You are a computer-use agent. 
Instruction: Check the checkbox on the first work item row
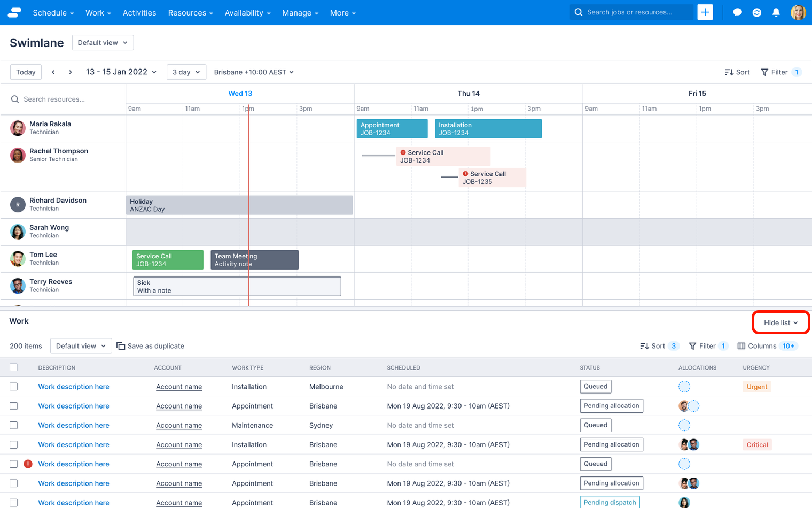point(14,386)
